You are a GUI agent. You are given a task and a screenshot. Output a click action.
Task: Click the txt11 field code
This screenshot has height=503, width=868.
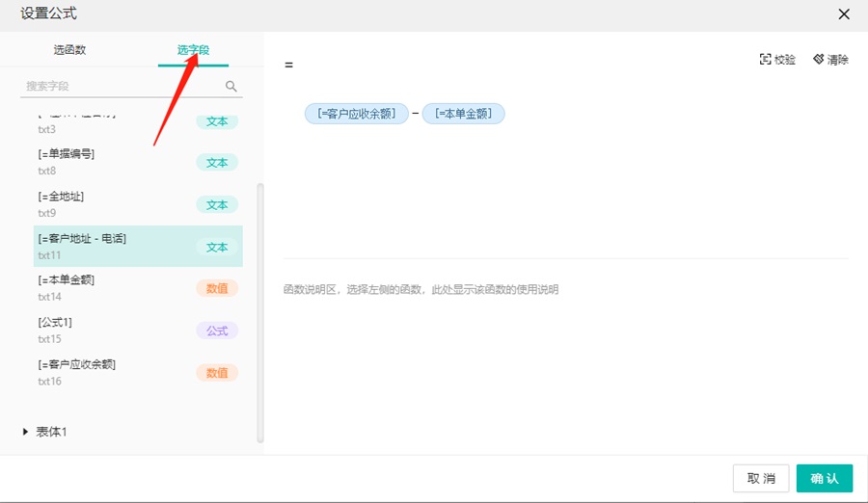coord(49,255)
